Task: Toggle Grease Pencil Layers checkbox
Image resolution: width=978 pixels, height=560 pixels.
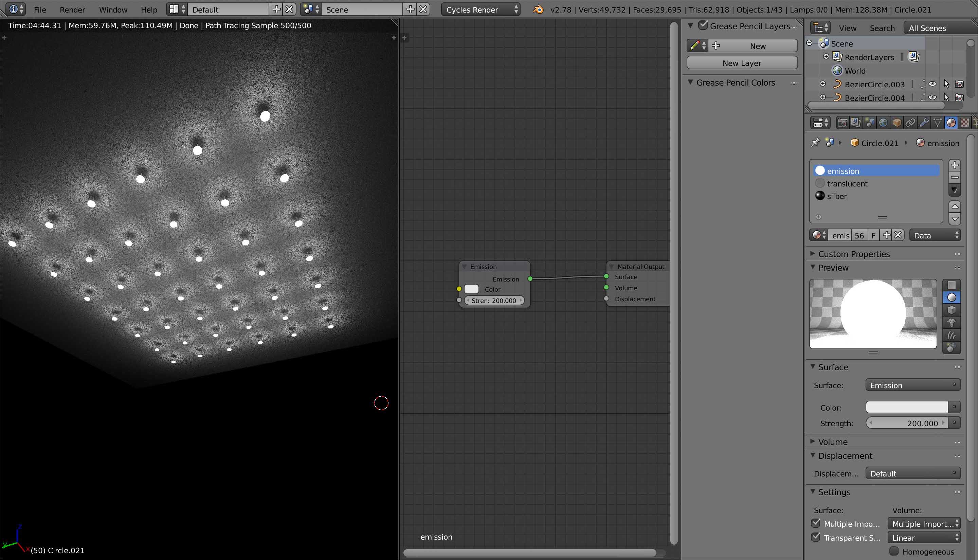Action: 703,25
